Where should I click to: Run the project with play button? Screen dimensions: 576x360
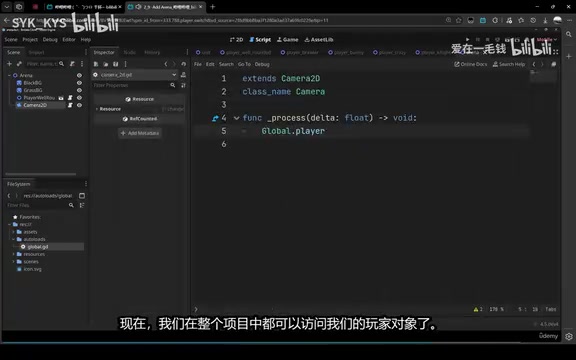point(467,39)
